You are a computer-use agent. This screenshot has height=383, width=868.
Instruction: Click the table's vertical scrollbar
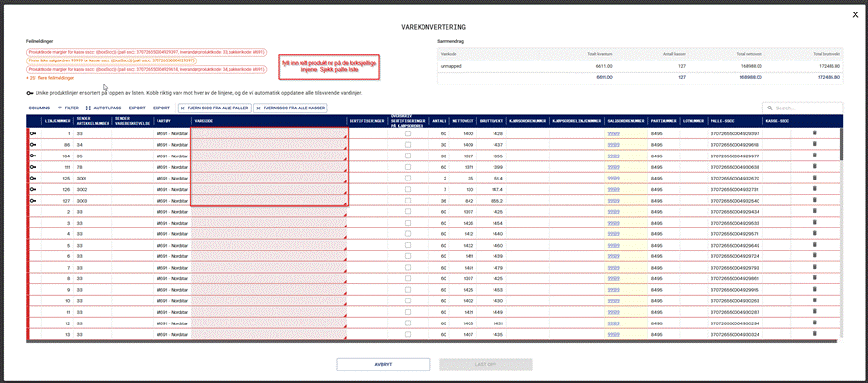pos(841,144)
